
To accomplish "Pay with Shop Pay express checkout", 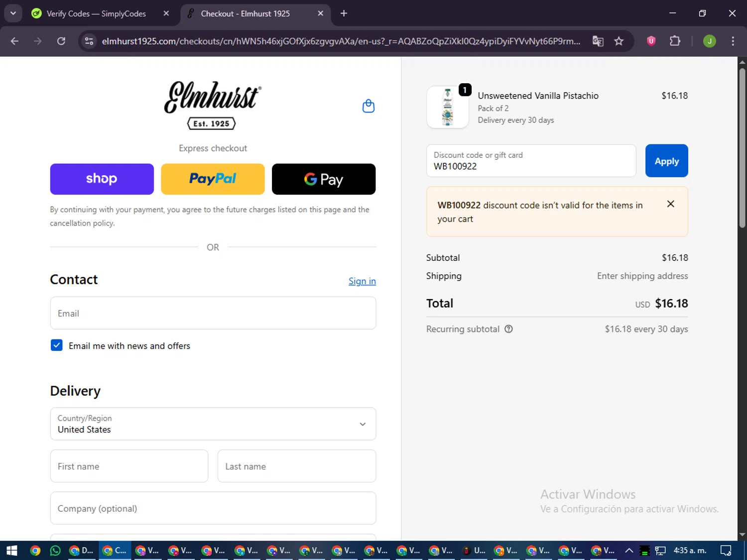I will tap(102, 179).
